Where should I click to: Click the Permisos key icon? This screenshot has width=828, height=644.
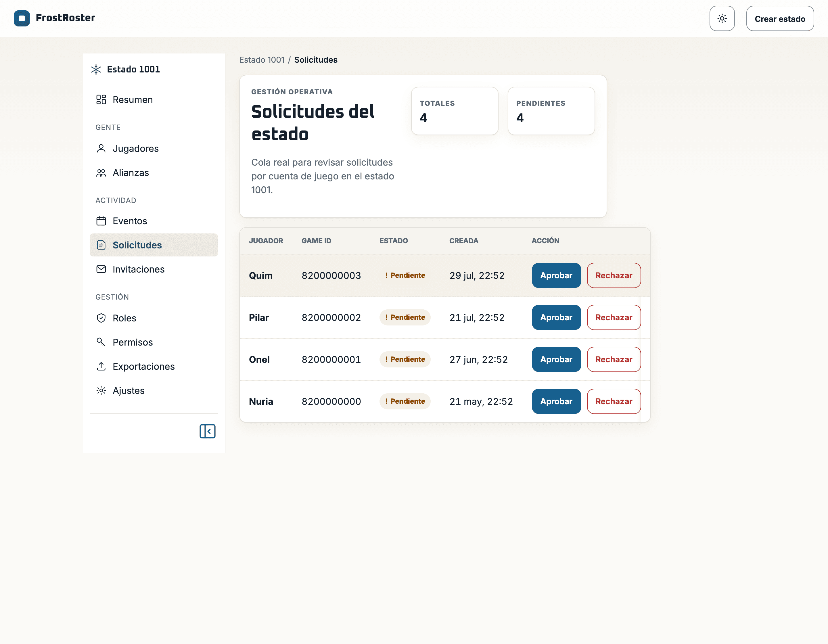(x=101, y=342)
